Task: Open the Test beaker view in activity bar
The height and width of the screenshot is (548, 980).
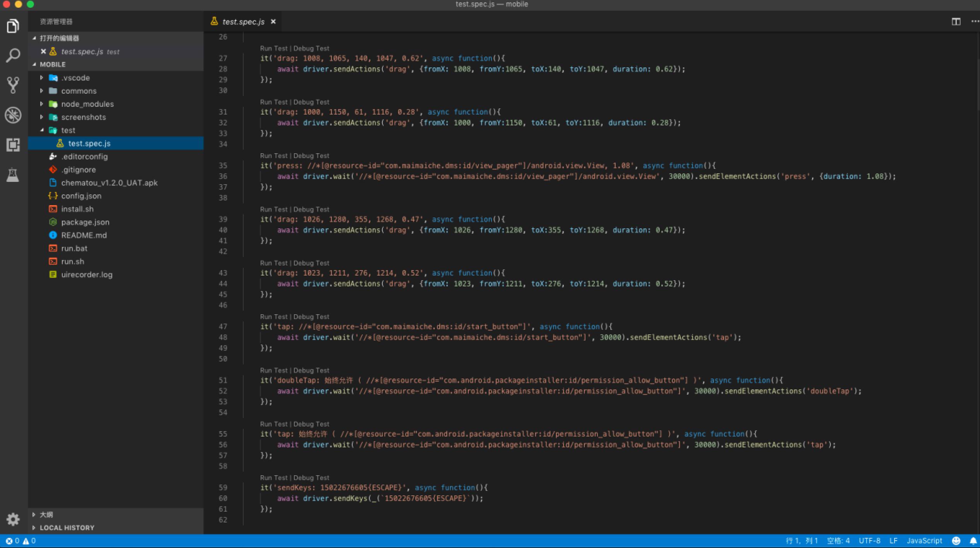Action: tap(13, 175)
